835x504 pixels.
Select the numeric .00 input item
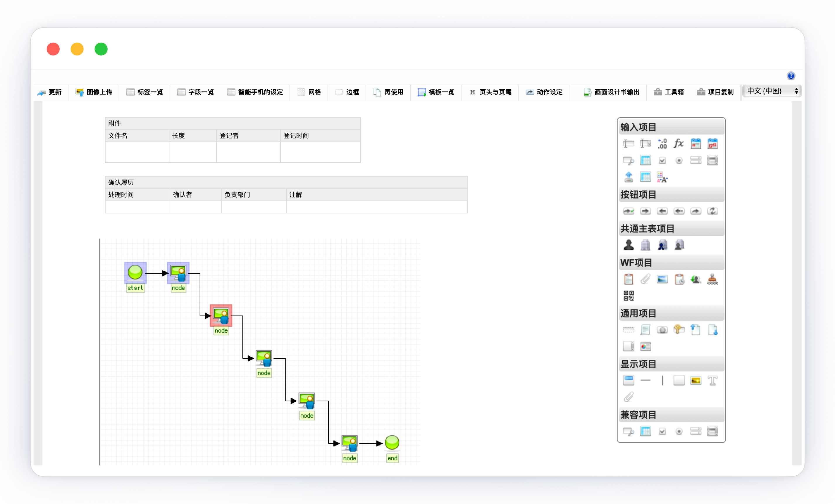[x=662, y=144]
